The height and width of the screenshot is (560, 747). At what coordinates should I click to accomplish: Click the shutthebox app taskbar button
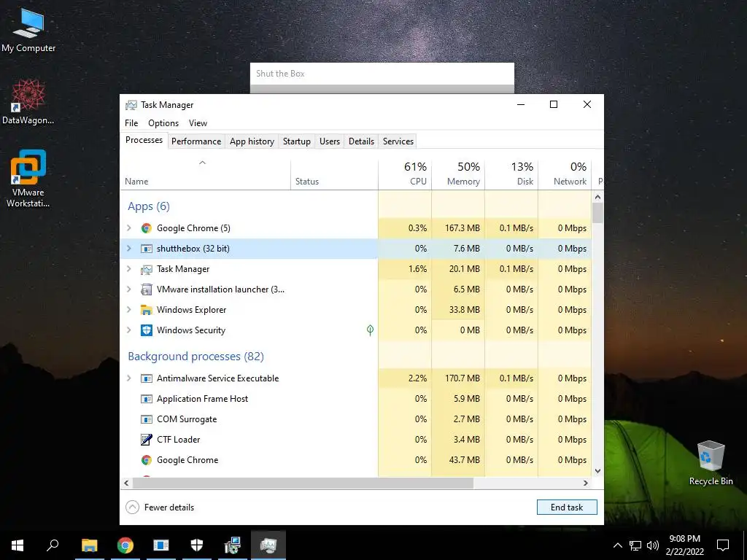click(161, 545)
